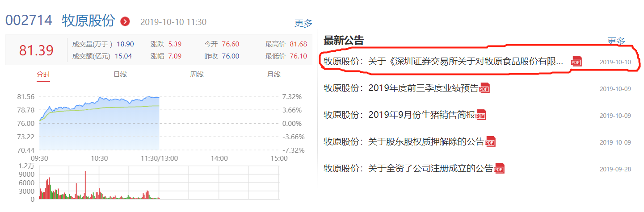Switch to the 周线 chart tab
This screenshot has width=644, height=212.
click(x=197, y=75)
